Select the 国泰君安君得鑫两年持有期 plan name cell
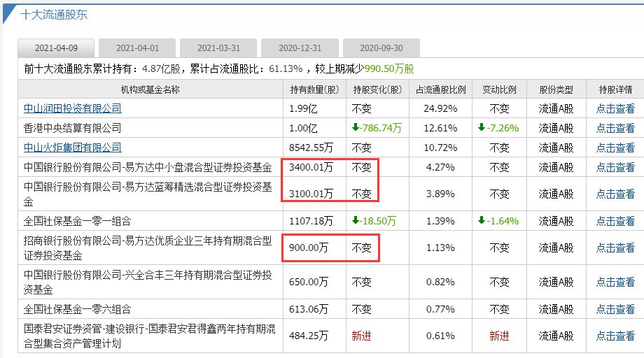The width and height of the screenshot is (644, 358). [x=150, y=336]
